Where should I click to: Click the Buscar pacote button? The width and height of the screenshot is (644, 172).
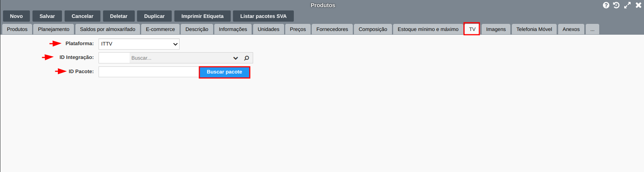pos(224,72)
